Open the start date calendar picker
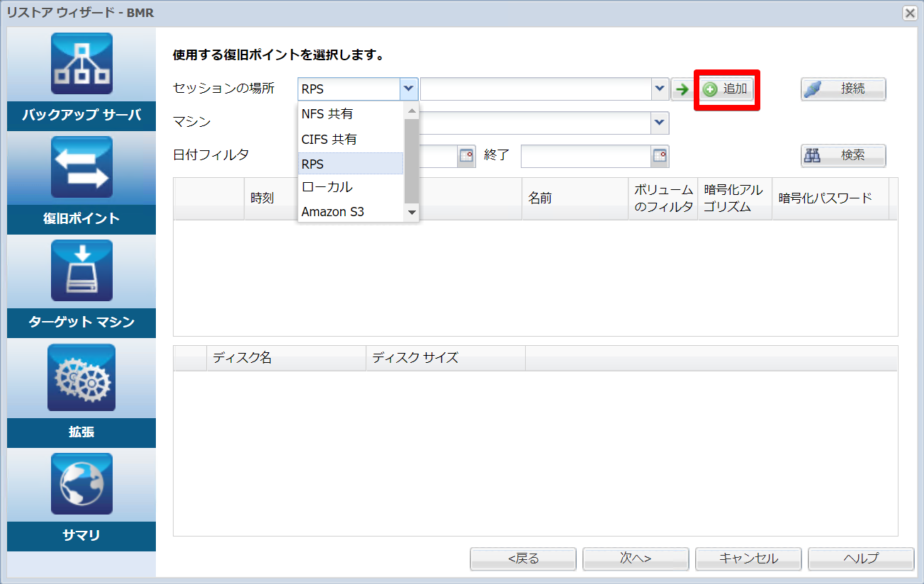Viewport: 924px width, 584px height. tap(466, 157)
